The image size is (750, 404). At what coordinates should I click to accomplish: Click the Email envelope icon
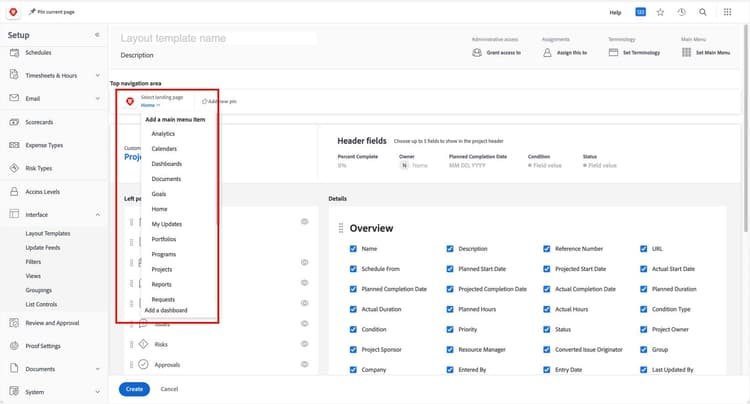coord(14,98)
